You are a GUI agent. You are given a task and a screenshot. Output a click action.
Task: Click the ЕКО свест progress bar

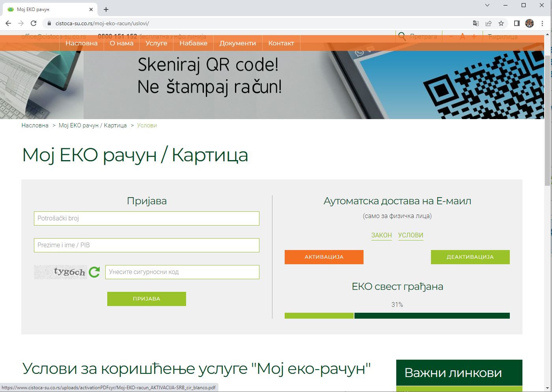(397, 315)
